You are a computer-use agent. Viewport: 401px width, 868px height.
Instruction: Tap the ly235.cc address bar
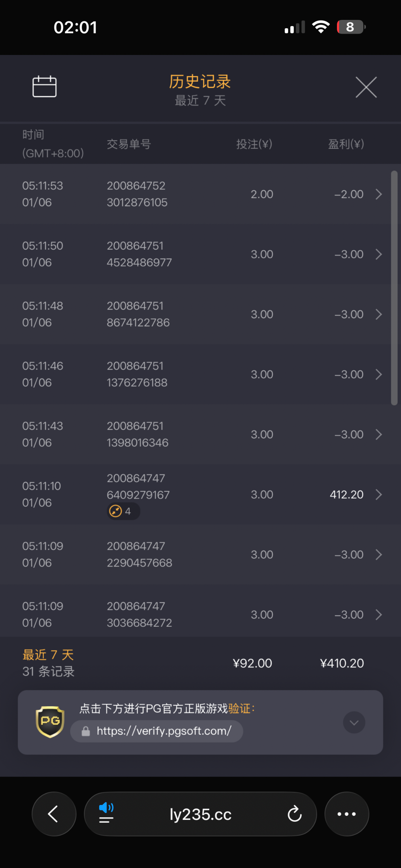[x=200, y=814]
